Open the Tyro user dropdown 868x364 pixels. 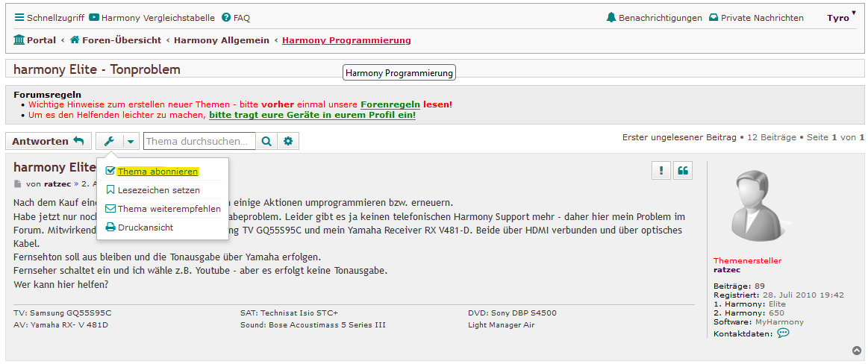[841, 17]
